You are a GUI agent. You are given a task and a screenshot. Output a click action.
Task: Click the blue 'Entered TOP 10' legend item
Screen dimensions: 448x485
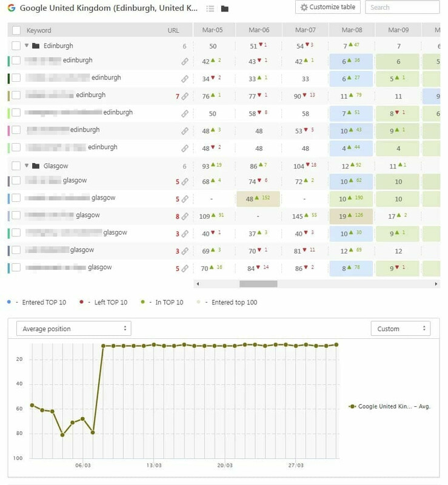pos(36,302)
